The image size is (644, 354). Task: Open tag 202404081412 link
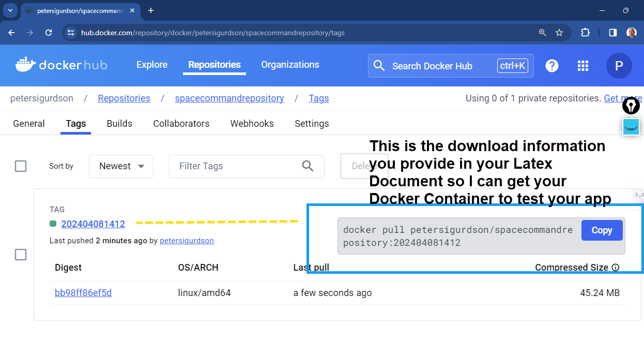[x=93, y=224]
